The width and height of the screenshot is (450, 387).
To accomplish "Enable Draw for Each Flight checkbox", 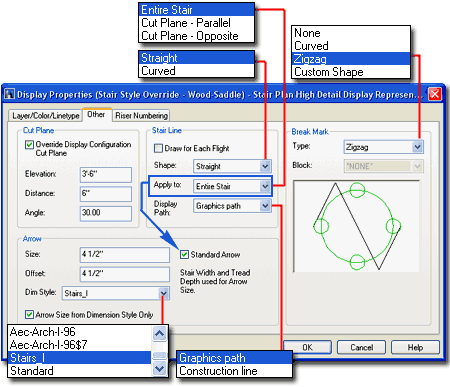I will pos(158,148).
